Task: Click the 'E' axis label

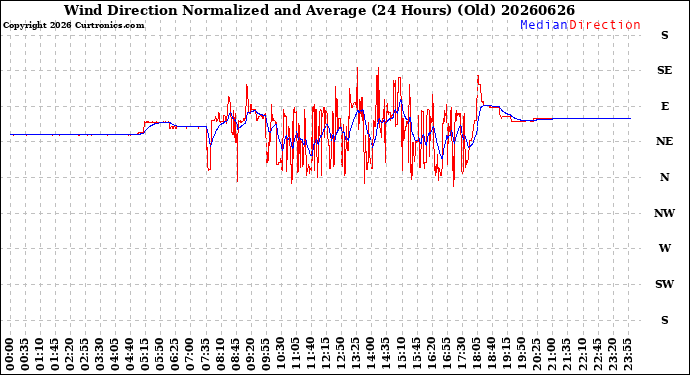Action: pyautogui.click(x=664, y=106)
